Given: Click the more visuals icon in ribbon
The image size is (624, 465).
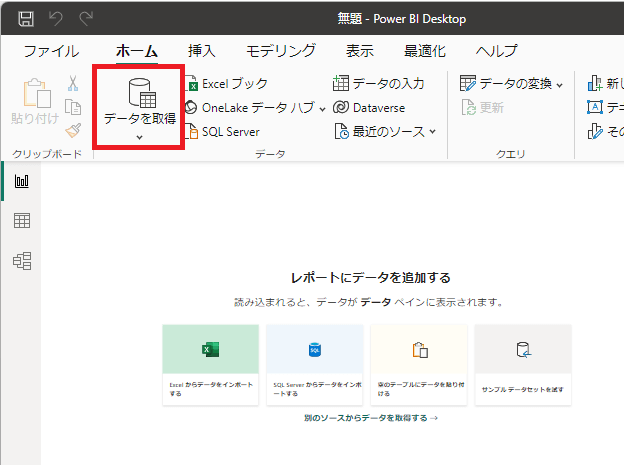Looking at the screenshot, I should tap(595, 131).
